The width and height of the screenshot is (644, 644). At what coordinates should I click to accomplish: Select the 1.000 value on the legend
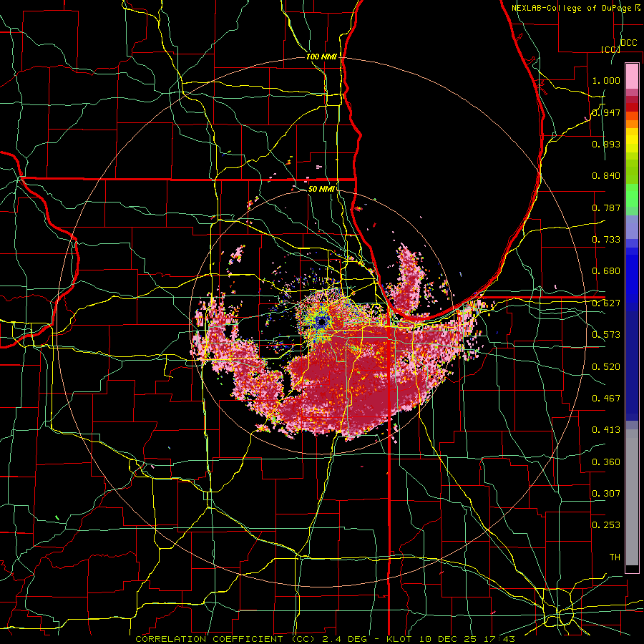click(x=606, y=80)
